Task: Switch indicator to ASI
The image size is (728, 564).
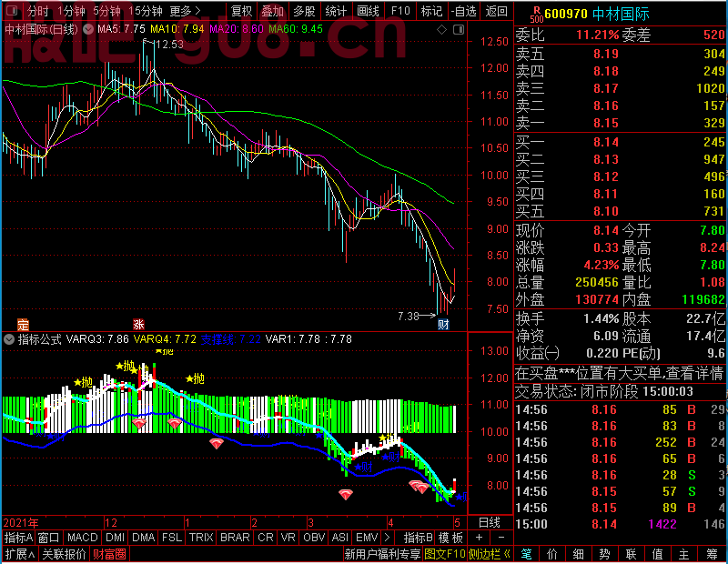Action: click(340, 538)
